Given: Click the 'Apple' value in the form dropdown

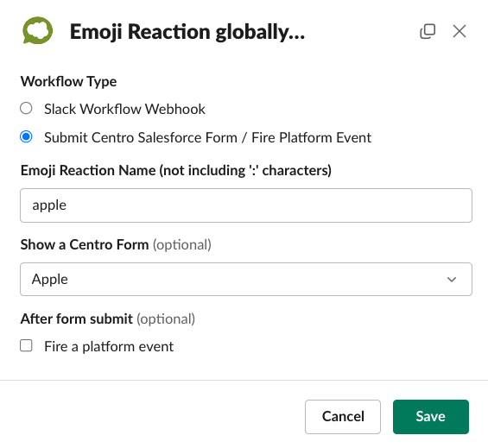Looking at the screenshot, I should click(x=50, y=280).
